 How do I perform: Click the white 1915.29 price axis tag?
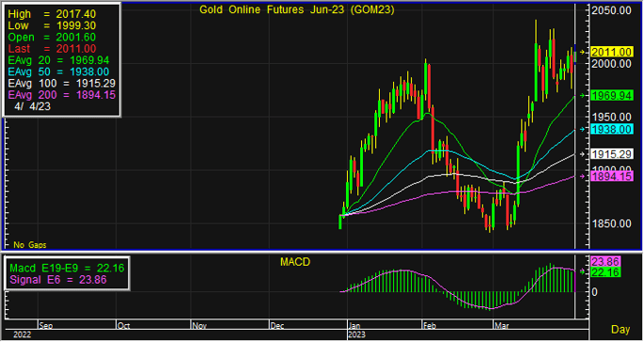611,154
